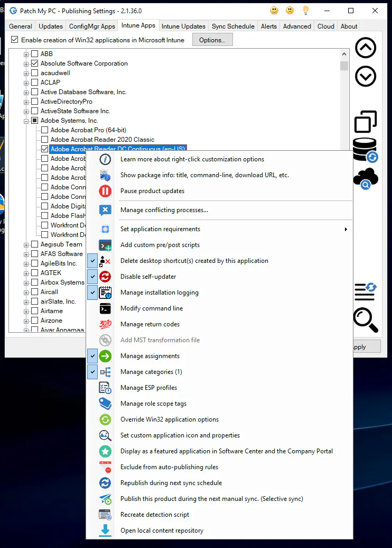Click the red Disable self-updater icon
Screen dimensions: 392x548
pyautogui.click(x=105, y=277)
